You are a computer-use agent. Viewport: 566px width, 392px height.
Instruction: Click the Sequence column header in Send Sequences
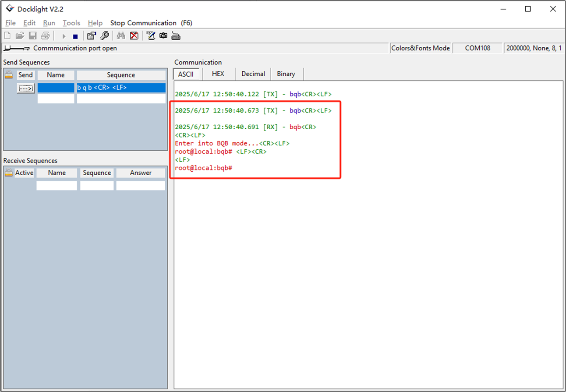point(121,75)
